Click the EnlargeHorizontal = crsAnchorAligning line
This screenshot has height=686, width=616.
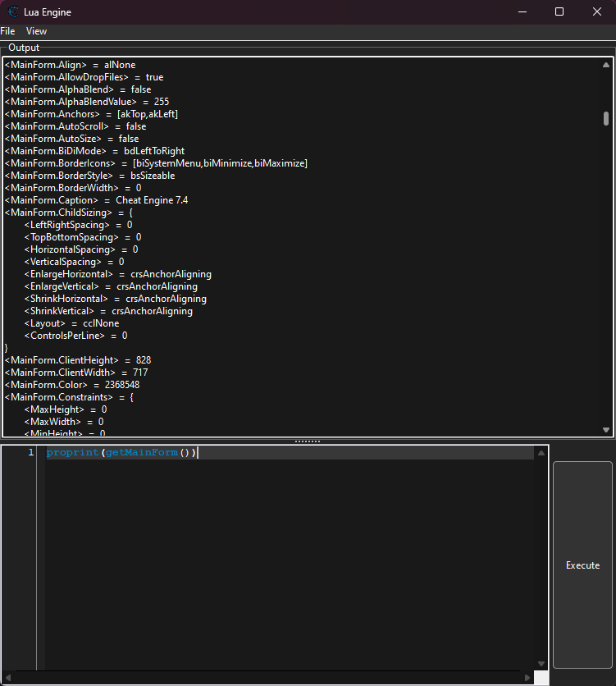118,274
